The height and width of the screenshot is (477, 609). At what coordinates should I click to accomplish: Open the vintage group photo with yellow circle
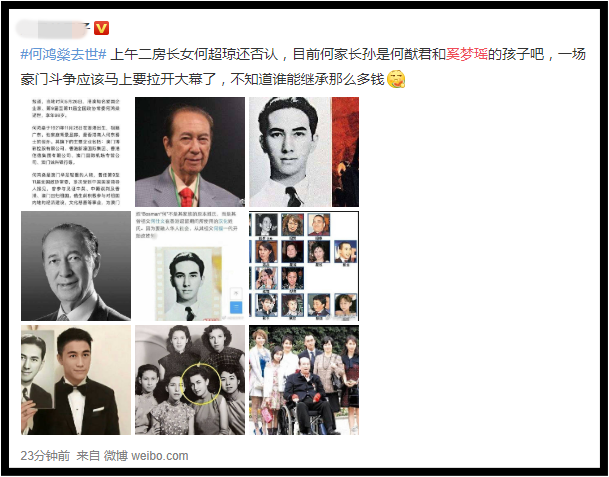(x=190, y=380)
